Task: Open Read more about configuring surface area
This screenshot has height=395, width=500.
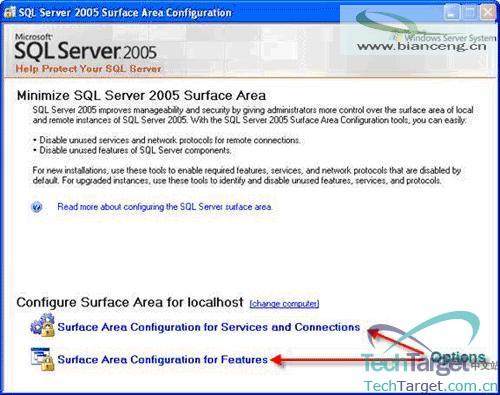Action: pos(165,207)
